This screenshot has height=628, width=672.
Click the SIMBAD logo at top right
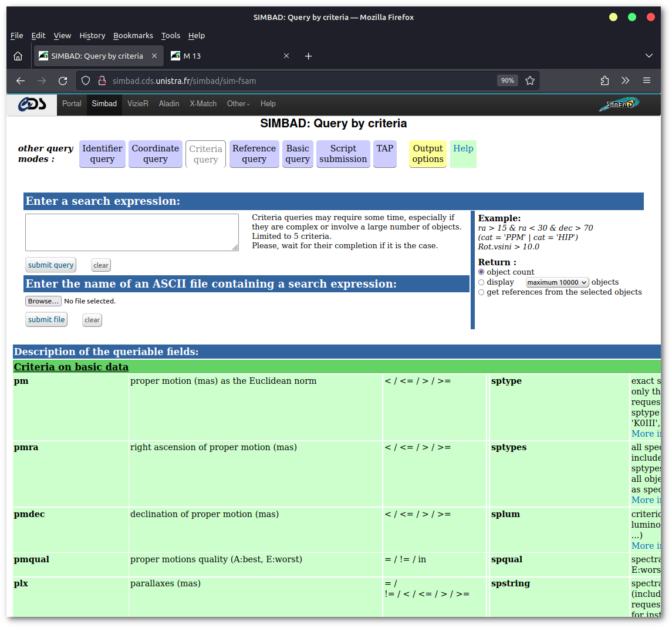pos(619,104)
